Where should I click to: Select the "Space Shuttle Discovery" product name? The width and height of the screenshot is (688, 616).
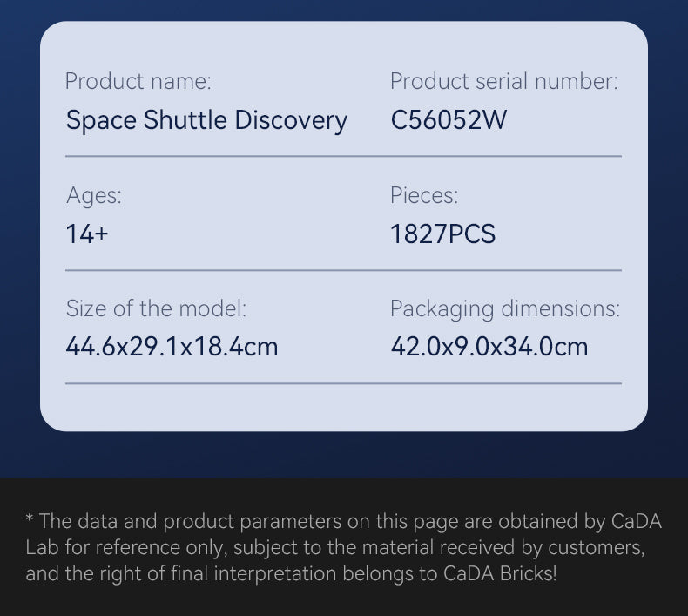pos(206,120)
